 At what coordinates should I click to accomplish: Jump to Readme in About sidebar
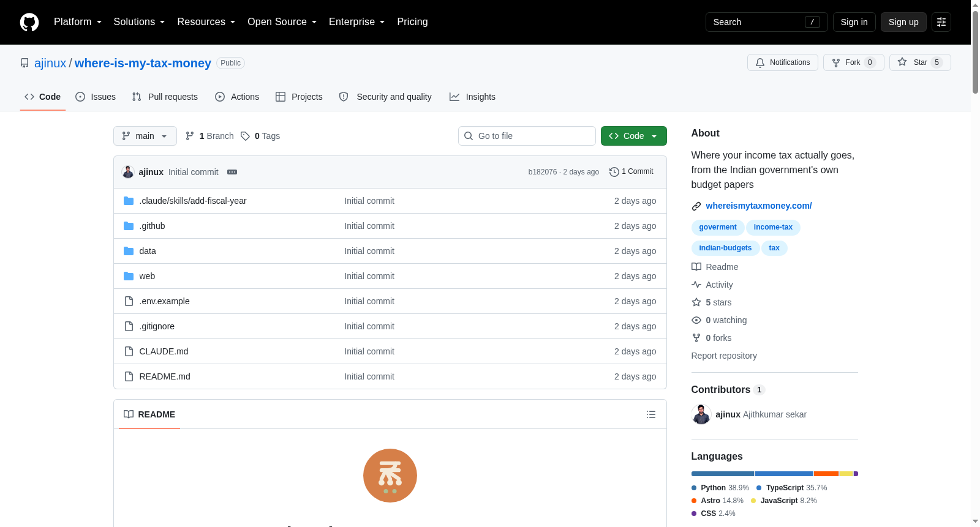715,267
